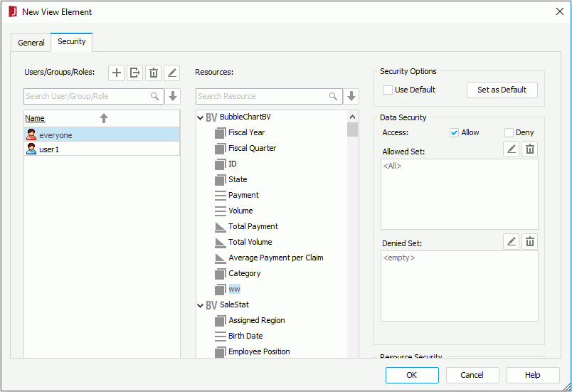Click the resources list scrollbar thumb
Viewport: 572px width, 392px height.
(352, 129)
